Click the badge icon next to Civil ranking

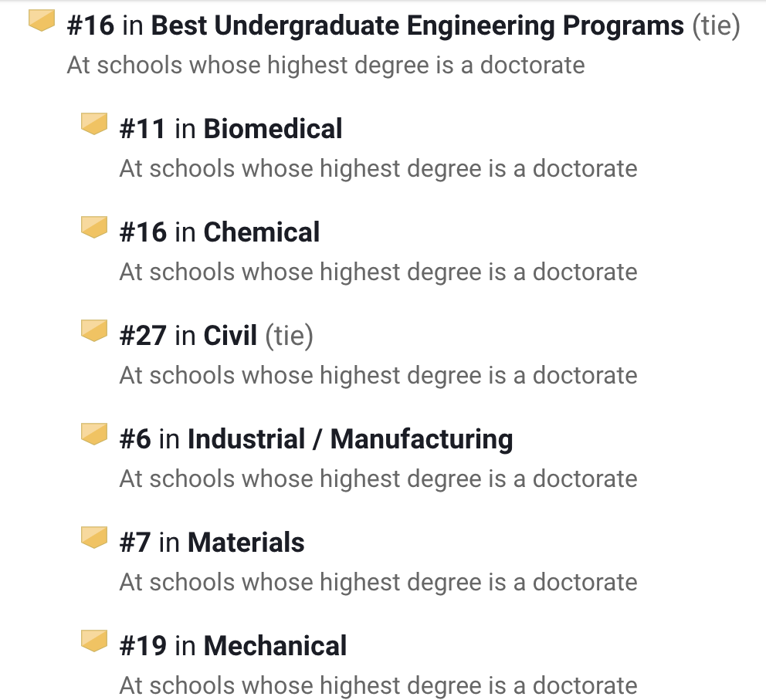(x=93, y=330)
